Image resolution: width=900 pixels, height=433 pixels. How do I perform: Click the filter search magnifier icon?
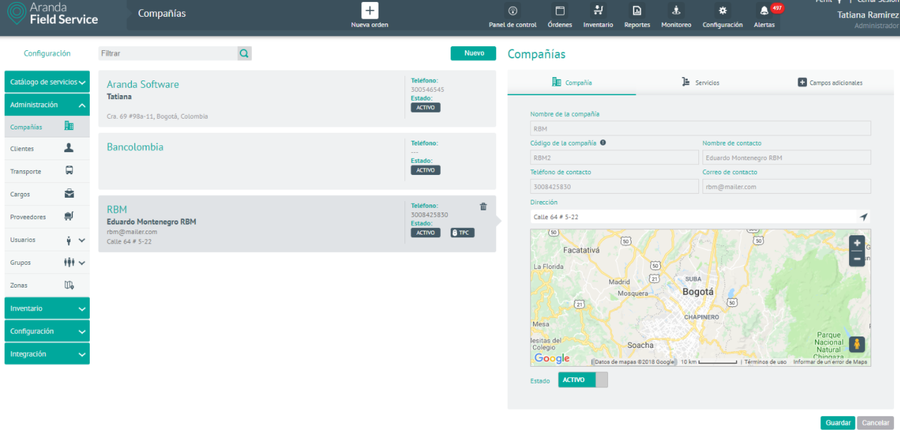click(x=245, y=53)
